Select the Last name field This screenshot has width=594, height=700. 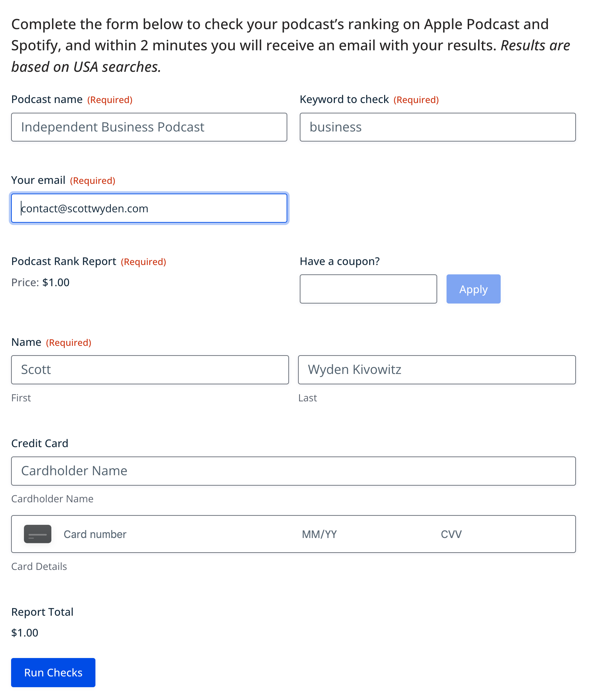(437, 370)
